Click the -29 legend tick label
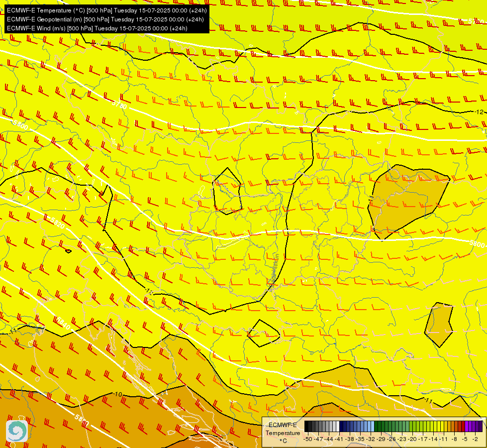The image size is (487, 448). pos(381,439)
